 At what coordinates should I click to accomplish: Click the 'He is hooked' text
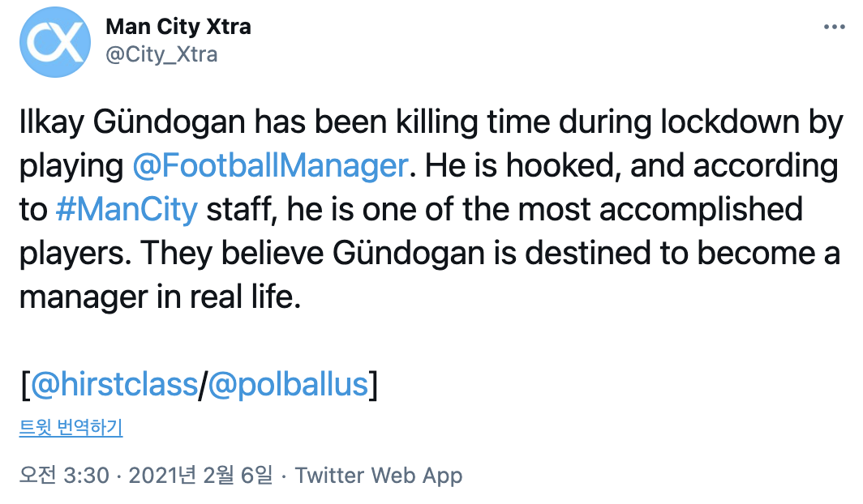point(520,166)
